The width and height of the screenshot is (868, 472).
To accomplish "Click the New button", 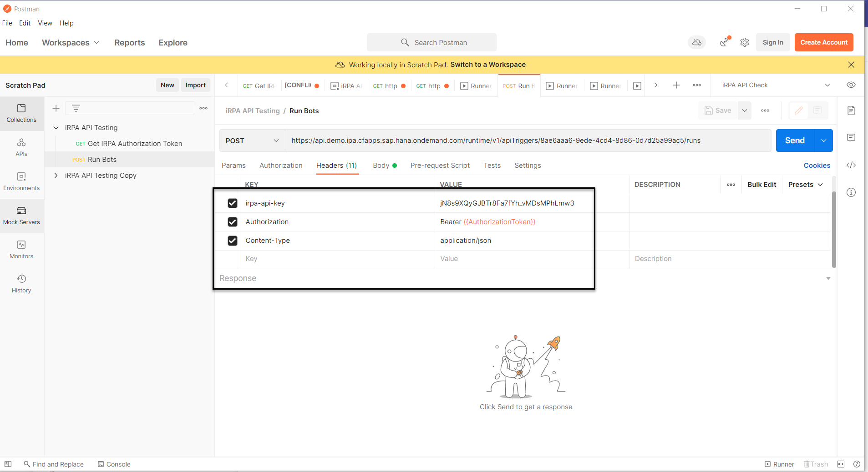I will [x=168, y=85].
